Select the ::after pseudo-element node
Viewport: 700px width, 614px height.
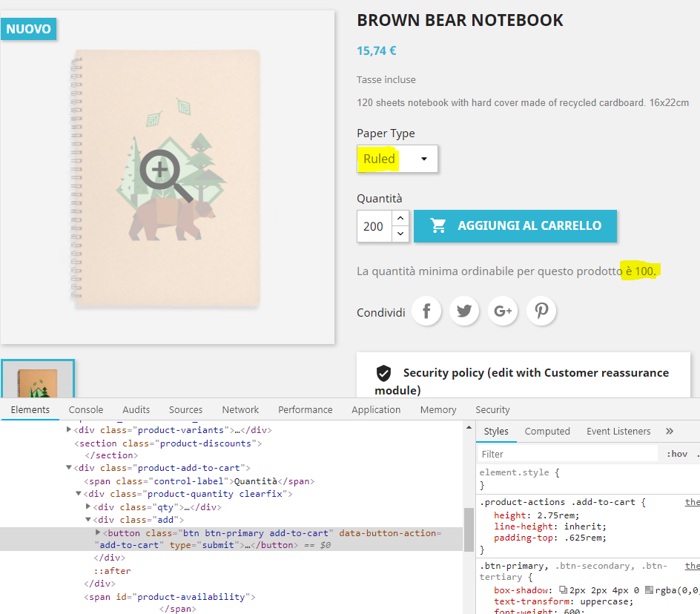point(112,571)
